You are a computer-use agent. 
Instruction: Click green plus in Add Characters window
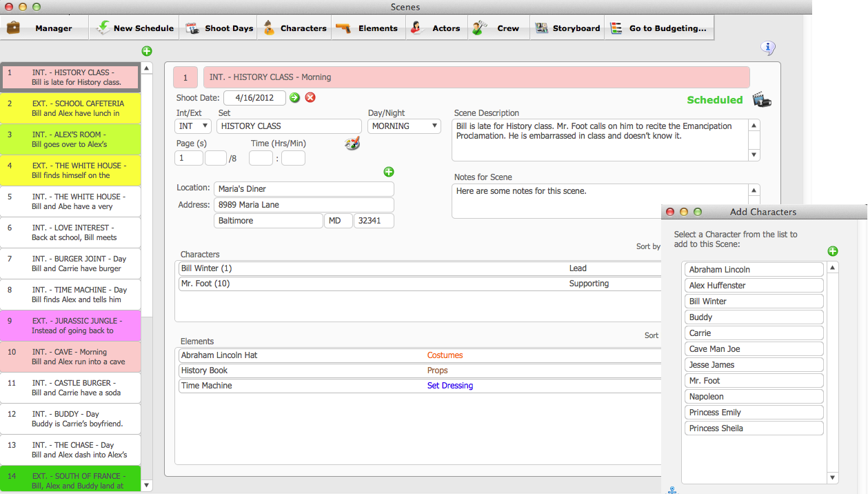(833, 251)
